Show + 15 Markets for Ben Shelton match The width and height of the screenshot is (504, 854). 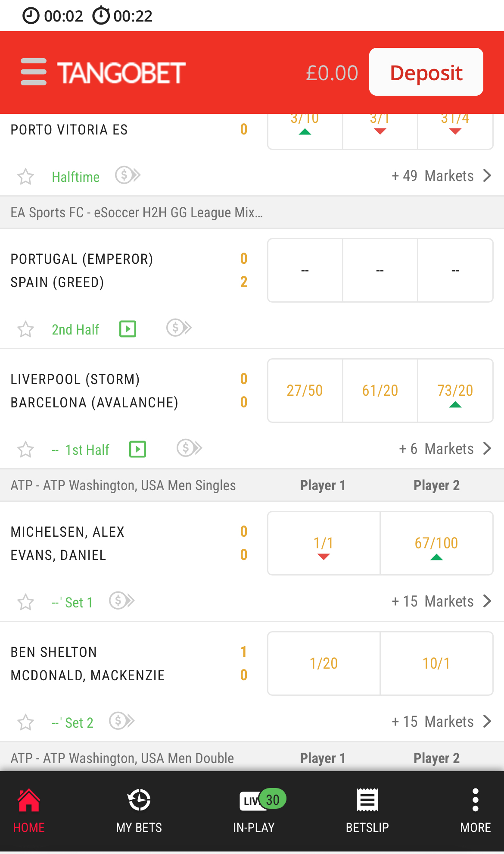[441, 722]
